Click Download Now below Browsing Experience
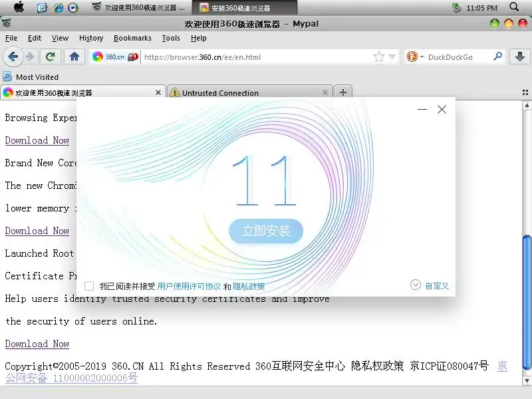 [37, 140]
